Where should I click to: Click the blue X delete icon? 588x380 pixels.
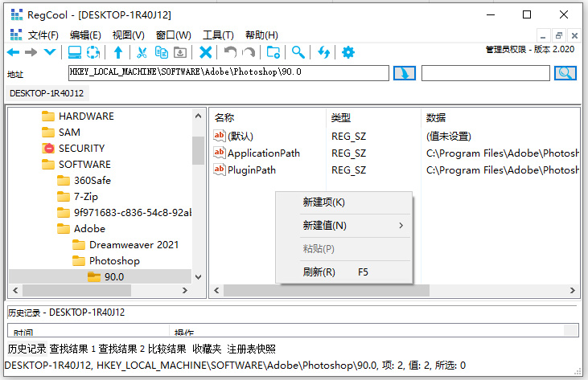pyautogui.click(x=205, y=52)
